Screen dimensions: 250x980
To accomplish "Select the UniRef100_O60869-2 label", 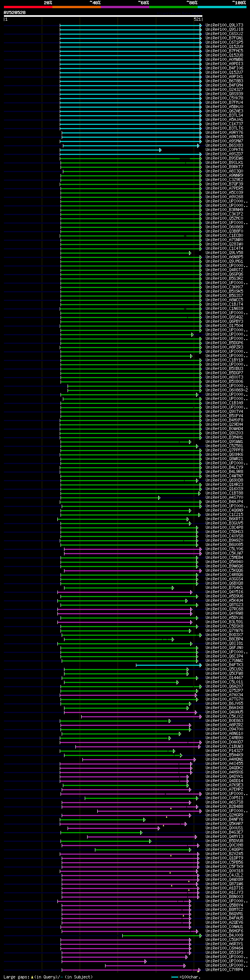I will pos(227,390).
